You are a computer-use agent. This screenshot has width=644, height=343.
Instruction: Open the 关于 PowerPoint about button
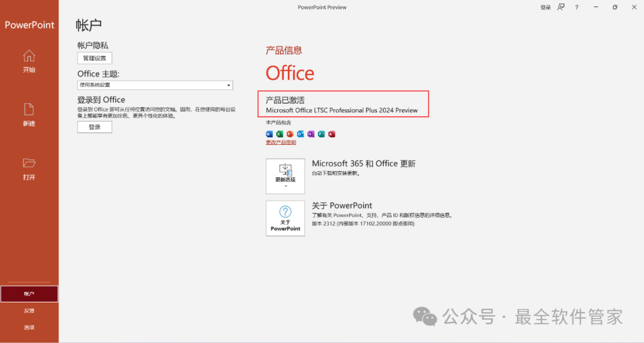(x=286, y=218)
